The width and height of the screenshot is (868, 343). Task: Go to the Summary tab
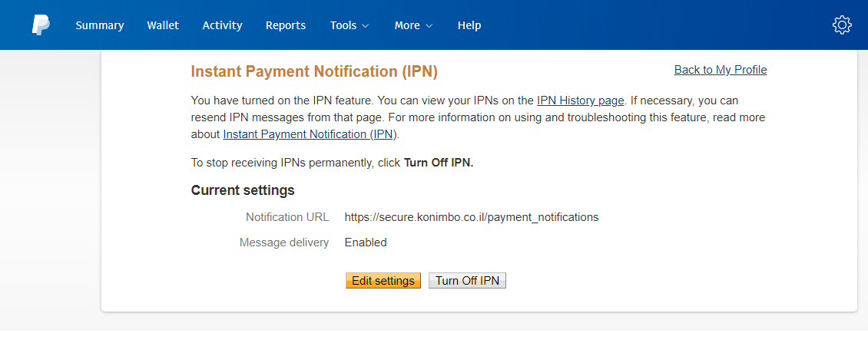tap(100, 25)
